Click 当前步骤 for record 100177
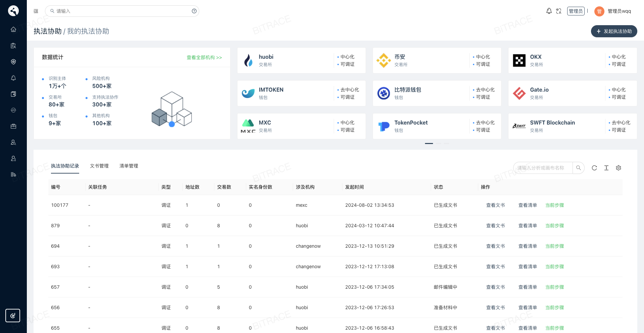 (x=554, y=205)
